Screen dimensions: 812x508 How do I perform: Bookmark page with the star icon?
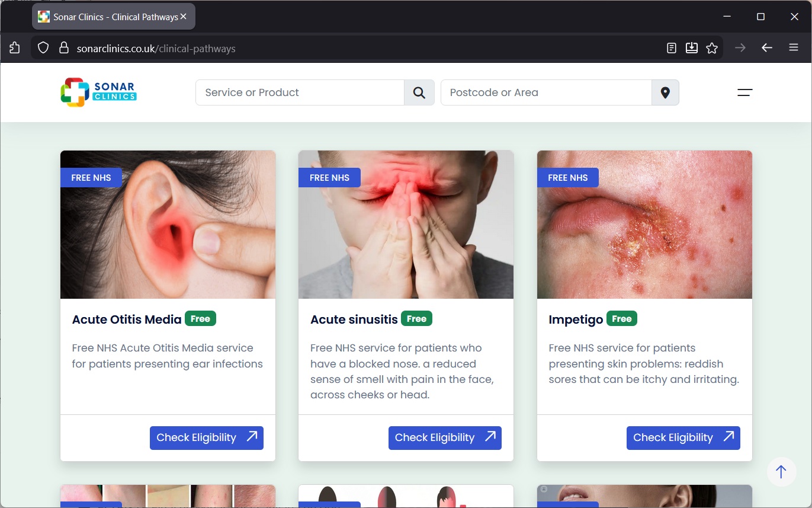[712, 48]
